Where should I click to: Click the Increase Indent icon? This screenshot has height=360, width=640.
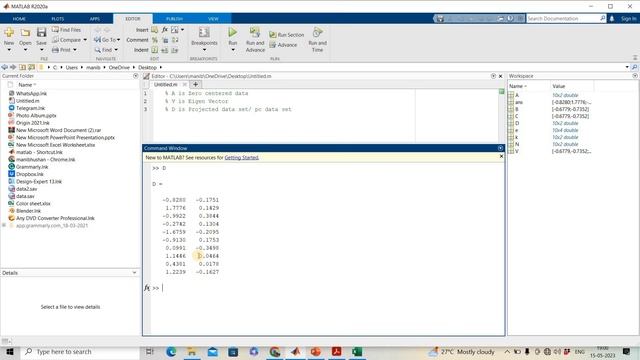tap(164, 50)
